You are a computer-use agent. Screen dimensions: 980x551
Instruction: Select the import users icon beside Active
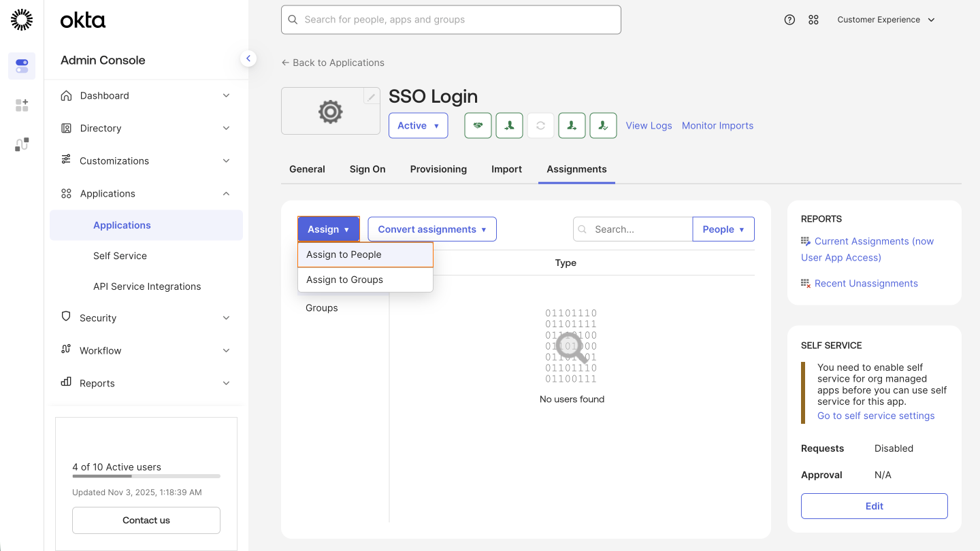click(509, 125)
